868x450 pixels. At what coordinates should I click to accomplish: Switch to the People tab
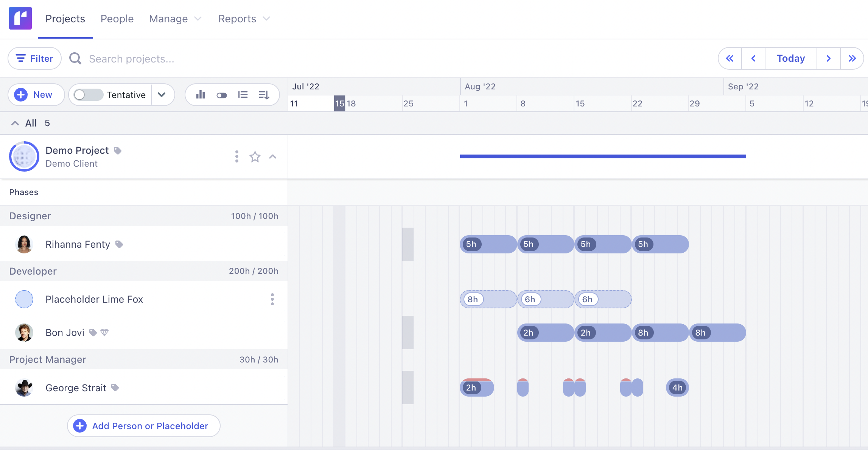click(x=117, y=19)
